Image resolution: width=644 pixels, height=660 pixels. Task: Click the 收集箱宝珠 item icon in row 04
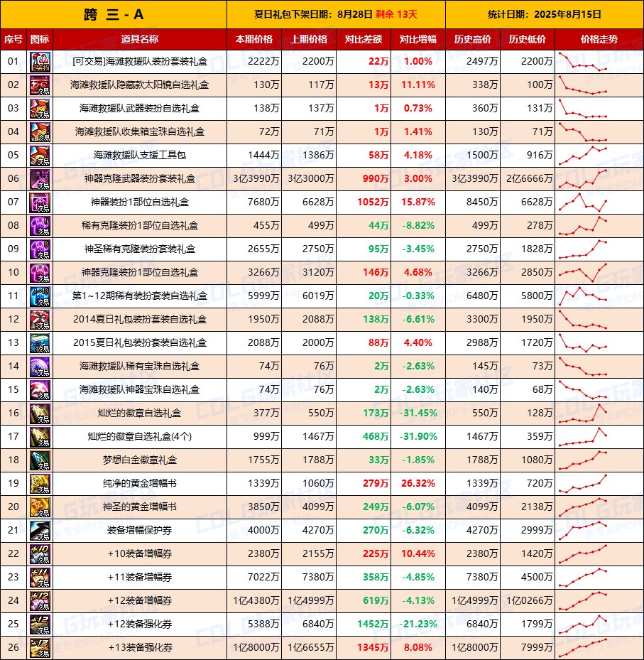(x=40, y=132)
